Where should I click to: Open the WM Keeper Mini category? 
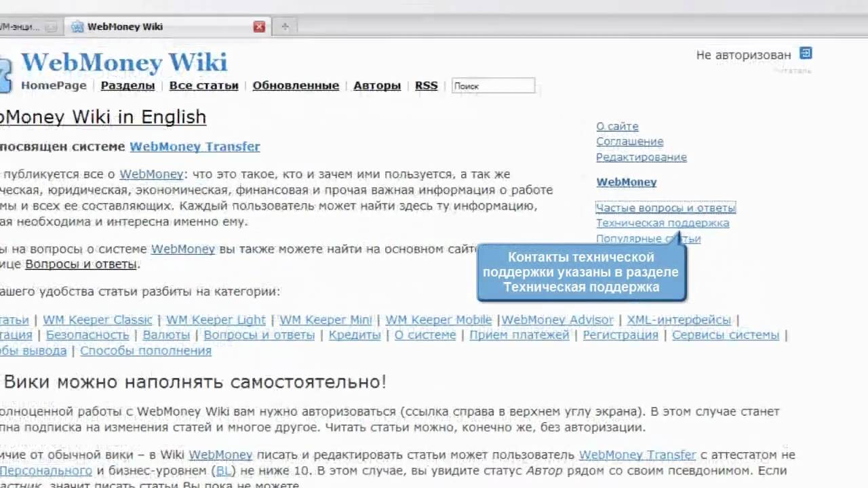tap(325, 319)
